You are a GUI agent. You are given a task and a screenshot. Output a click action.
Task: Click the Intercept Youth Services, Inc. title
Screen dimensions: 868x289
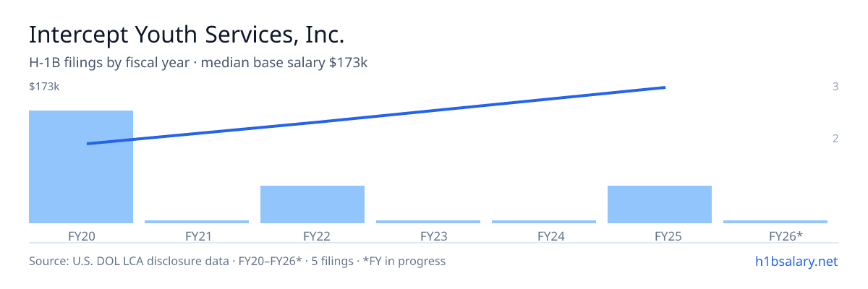(187, 34)
